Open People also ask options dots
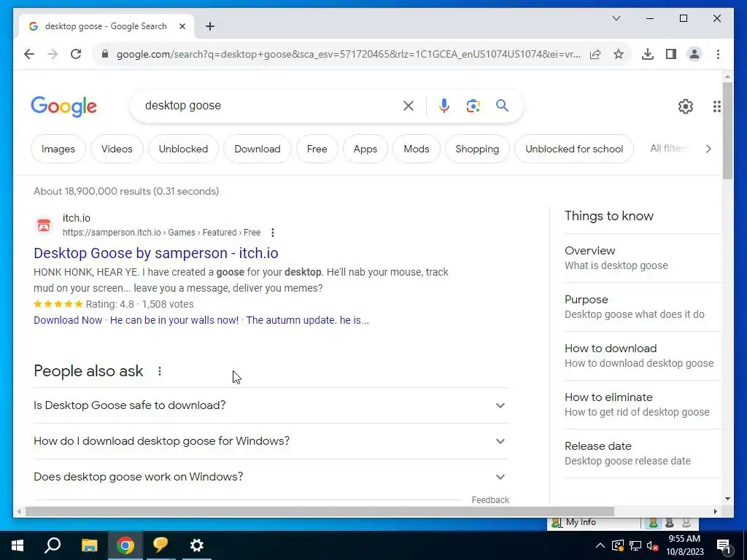Screen dimensions: 747x560 click(x=160, y=371)
